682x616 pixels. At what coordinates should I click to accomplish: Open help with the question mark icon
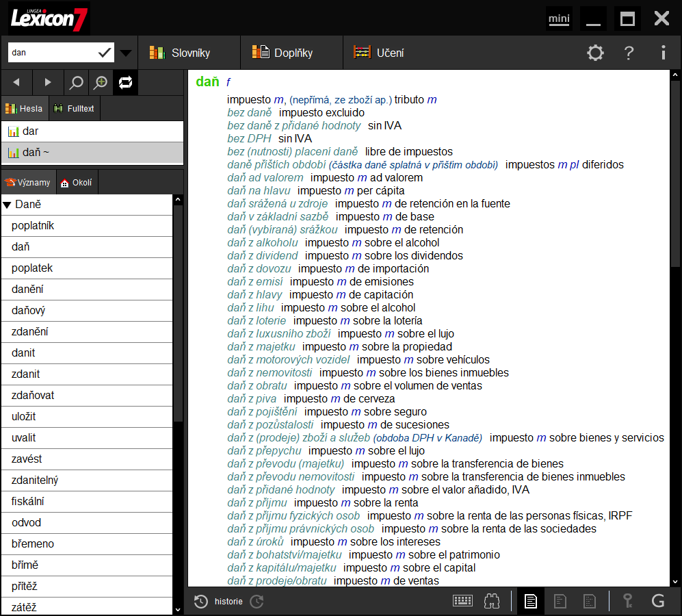[629, 53]
